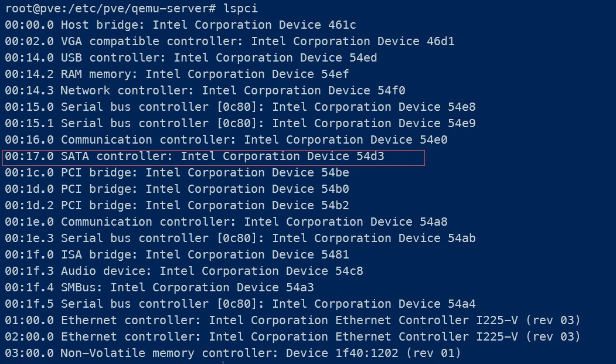Click the ISA bridge Device 5481 line
The height and width of the screenshot is (364, 616).
177,255
